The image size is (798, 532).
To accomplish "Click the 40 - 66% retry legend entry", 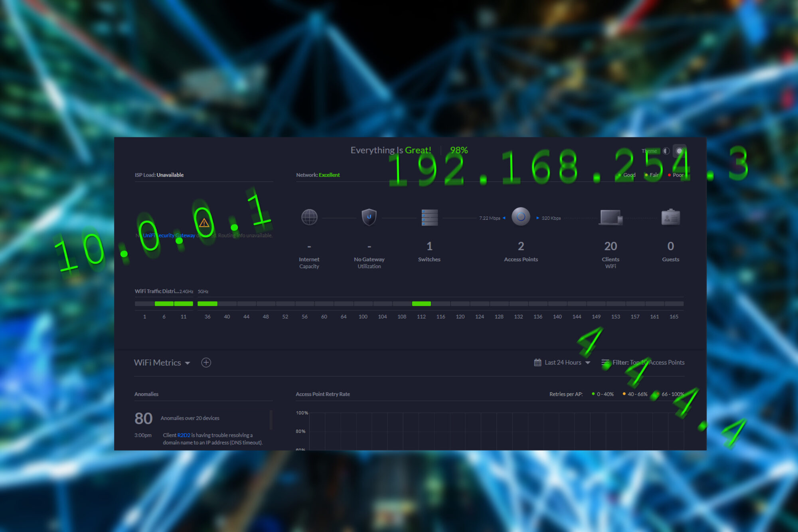I will [x=635, y=394].
